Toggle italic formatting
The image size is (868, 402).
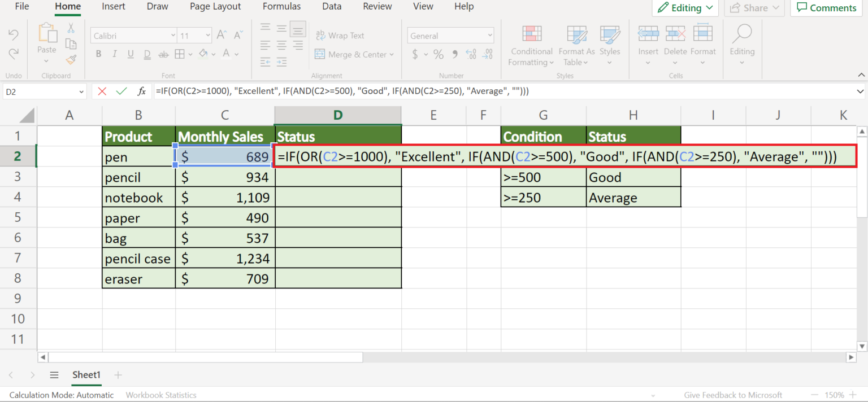(x=114, y=54)
